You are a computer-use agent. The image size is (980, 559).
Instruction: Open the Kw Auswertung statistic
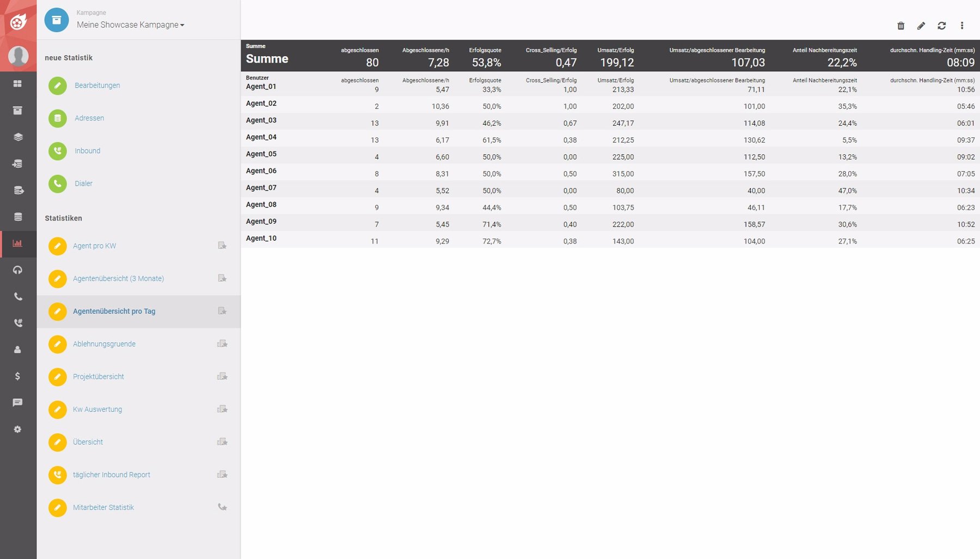coord(97,409)
